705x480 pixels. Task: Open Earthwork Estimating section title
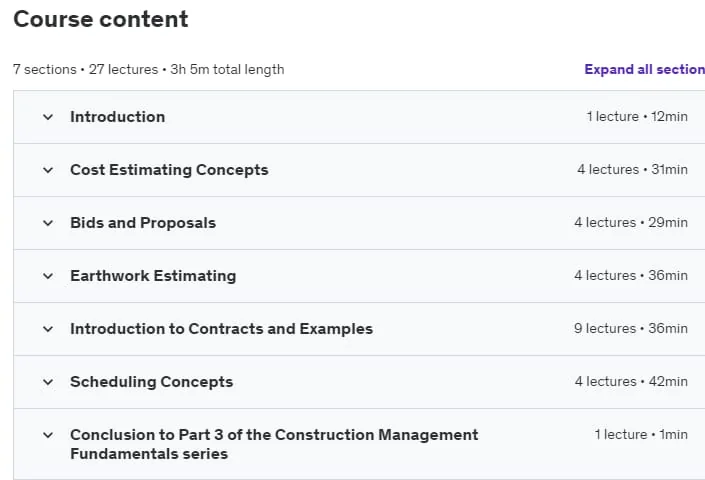153,276
